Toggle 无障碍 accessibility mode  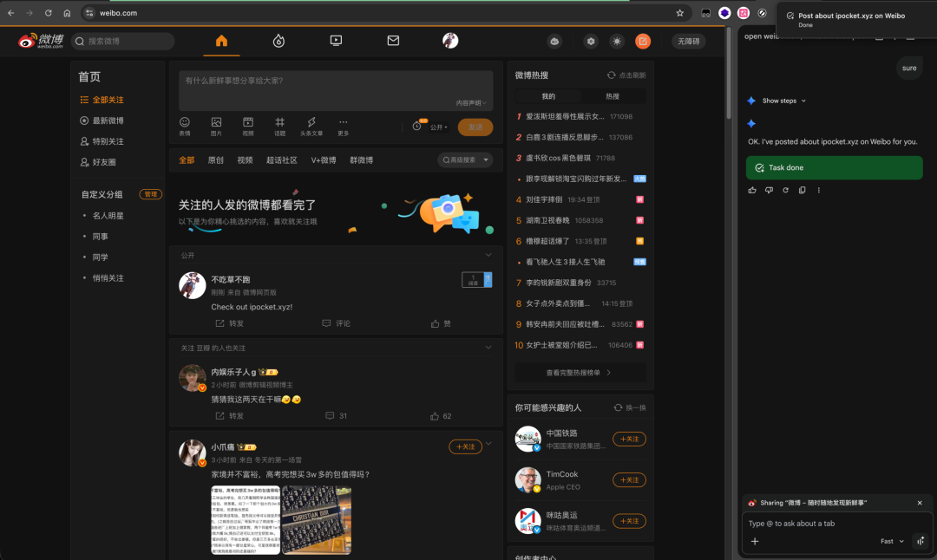tap(690, 41)
